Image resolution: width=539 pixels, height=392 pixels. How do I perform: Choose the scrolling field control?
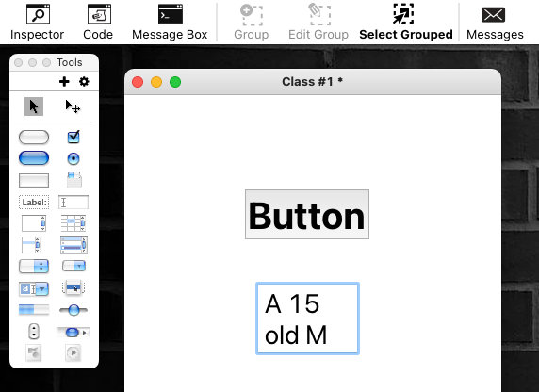(x=34, y=223)
